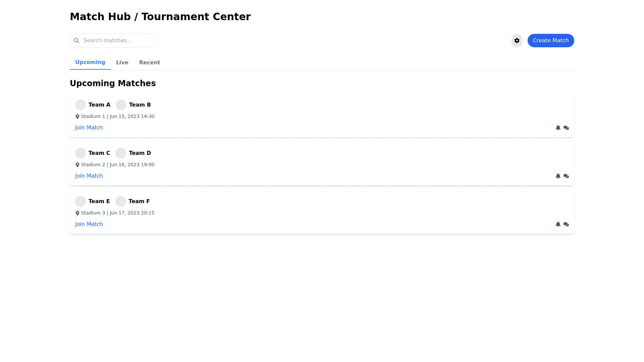The image size is (644, 362).
Task: Open chat bubbles for Team E match
Action: 566,224
